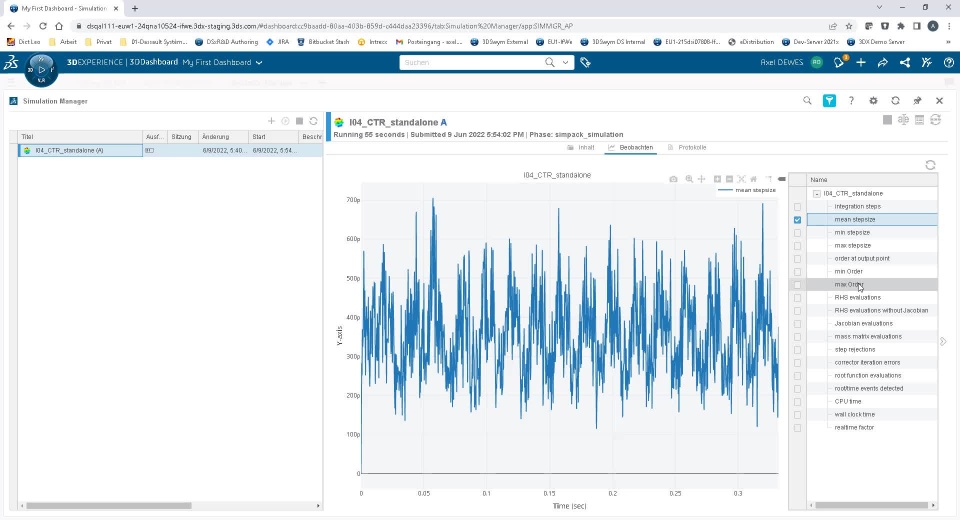Zoom in on the plot
Screen dimensions: 960x520
tap(718, 179)
